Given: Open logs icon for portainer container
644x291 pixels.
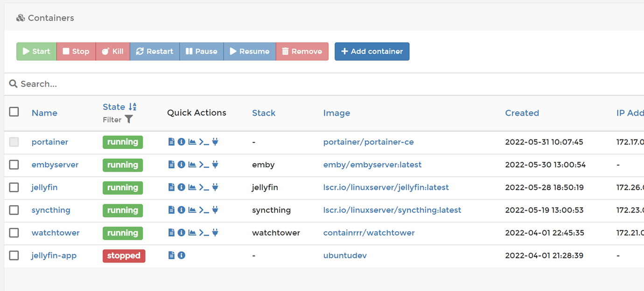Looking at the screenshot, I should pos(171,142).
